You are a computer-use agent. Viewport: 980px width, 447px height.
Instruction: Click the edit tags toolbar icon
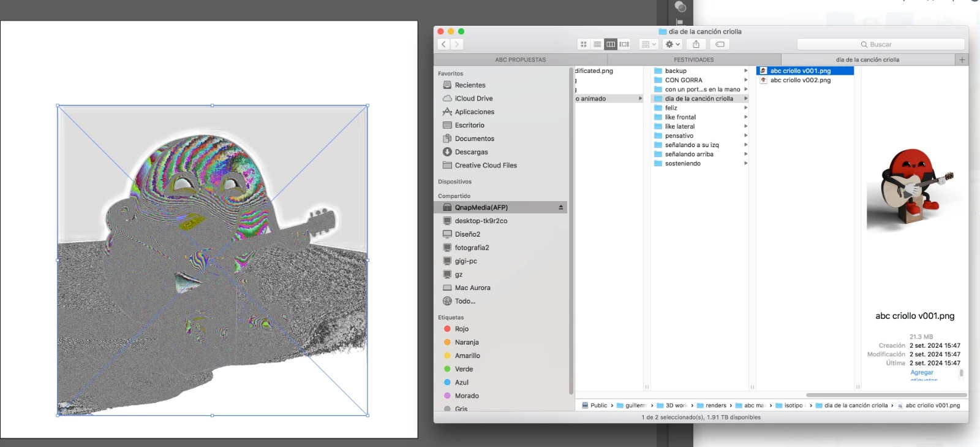(x=720, y=44)
